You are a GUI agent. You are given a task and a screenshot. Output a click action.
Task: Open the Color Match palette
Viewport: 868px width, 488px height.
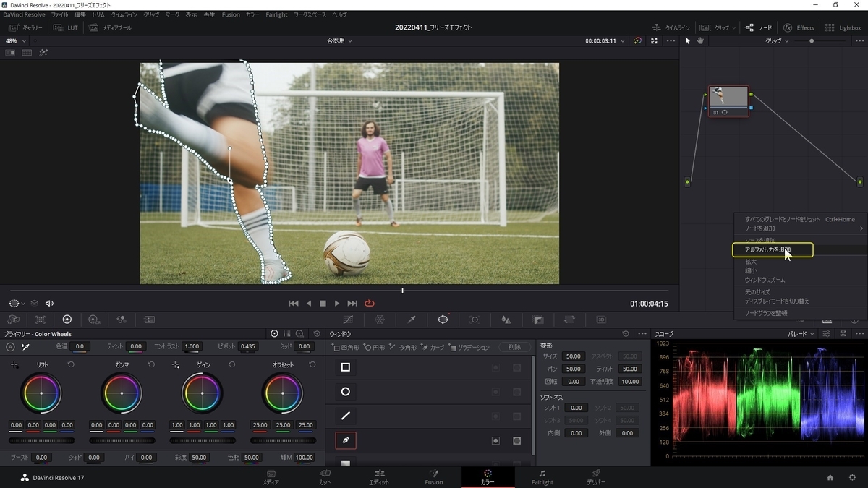[41, 320]
